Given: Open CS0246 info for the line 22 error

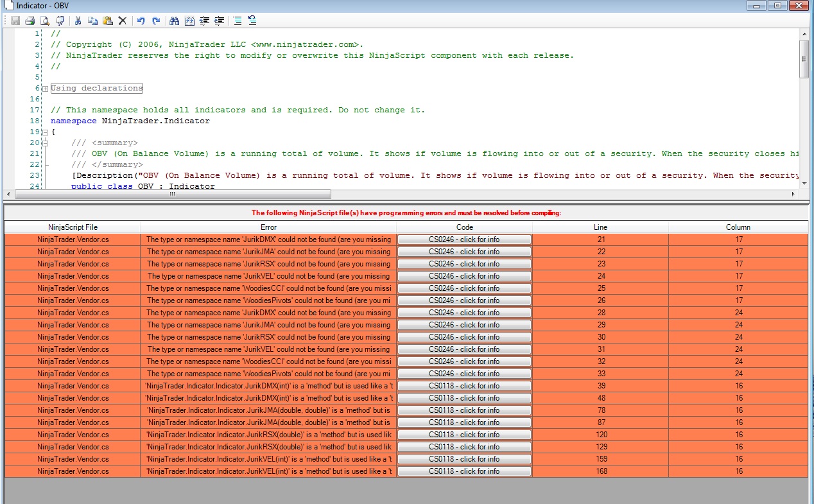Looking at the screenshot, I should 464,252.
